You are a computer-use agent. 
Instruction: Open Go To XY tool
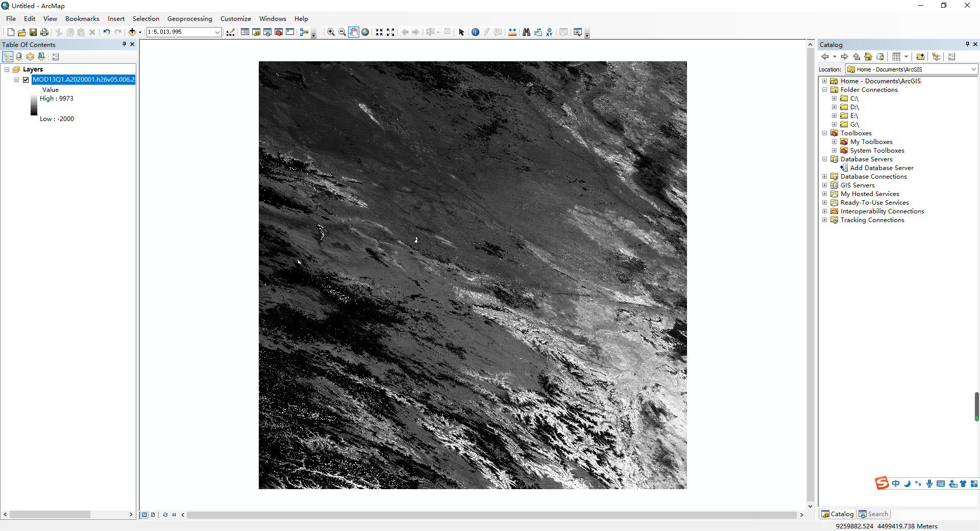point(549,32)
